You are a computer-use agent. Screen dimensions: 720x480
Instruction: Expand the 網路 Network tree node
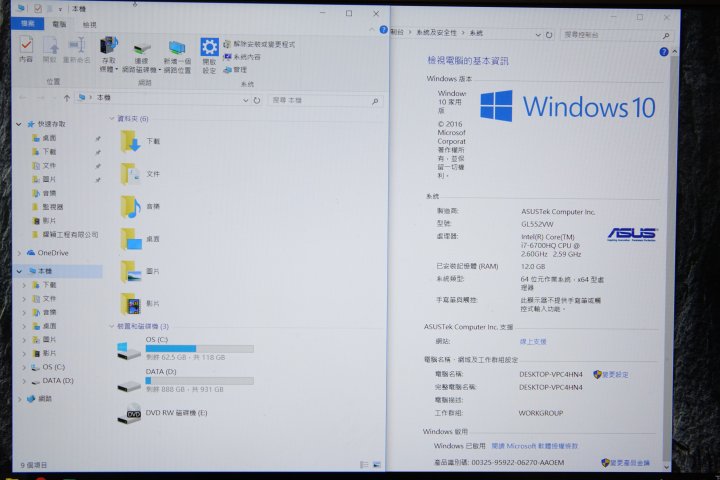(19, 399)
